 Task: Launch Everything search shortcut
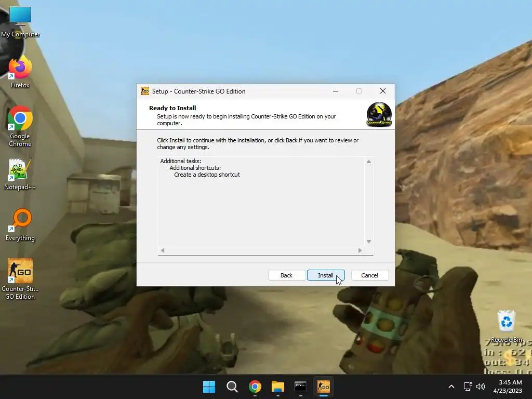click(20, 224)
